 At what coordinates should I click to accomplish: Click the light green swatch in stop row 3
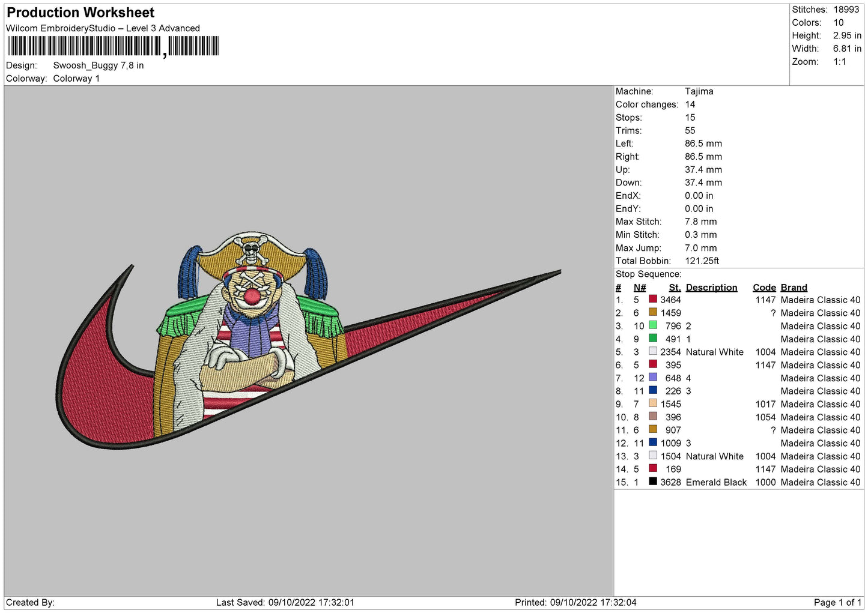[x=653, y=325]
